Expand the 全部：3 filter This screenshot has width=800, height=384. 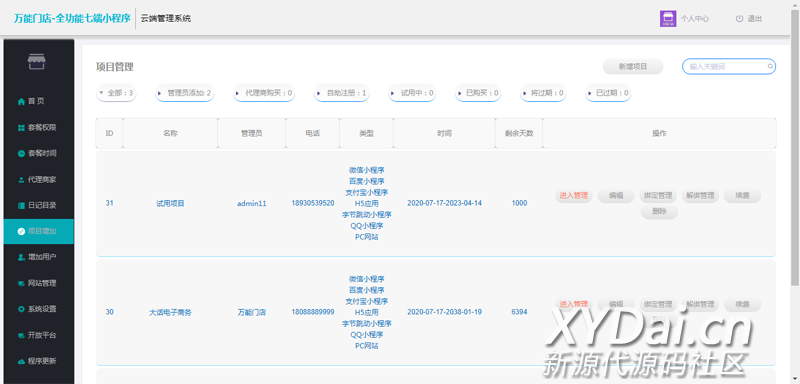tap(116, 93)
